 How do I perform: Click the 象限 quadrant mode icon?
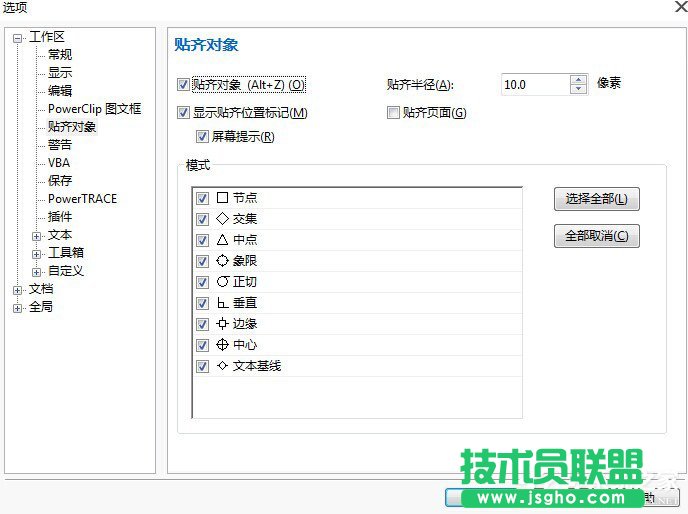(x=222, y=261)
